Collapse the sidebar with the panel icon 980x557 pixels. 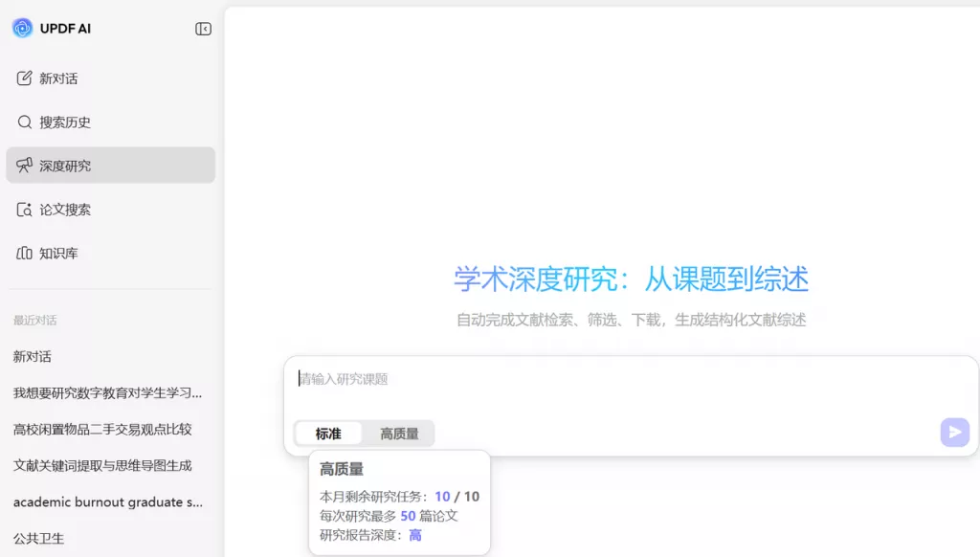tap(202, 28)
